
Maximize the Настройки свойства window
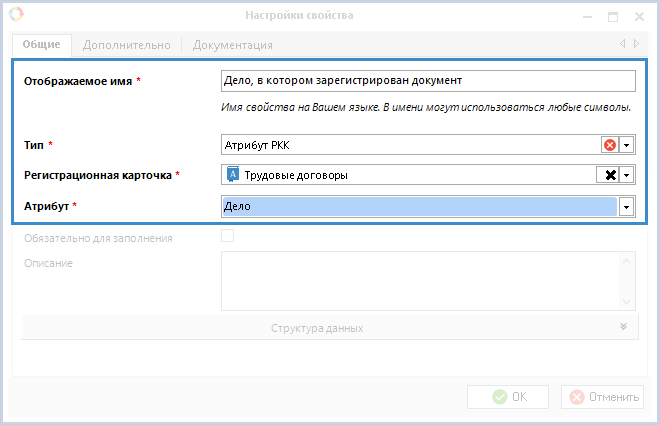613,16
